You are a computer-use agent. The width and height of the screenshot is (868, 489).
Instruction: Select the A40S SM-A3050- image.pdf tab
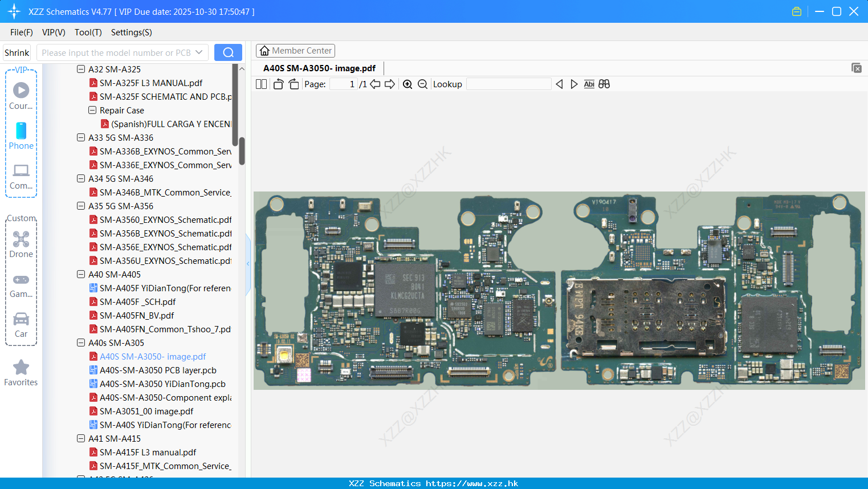point(319,68)
